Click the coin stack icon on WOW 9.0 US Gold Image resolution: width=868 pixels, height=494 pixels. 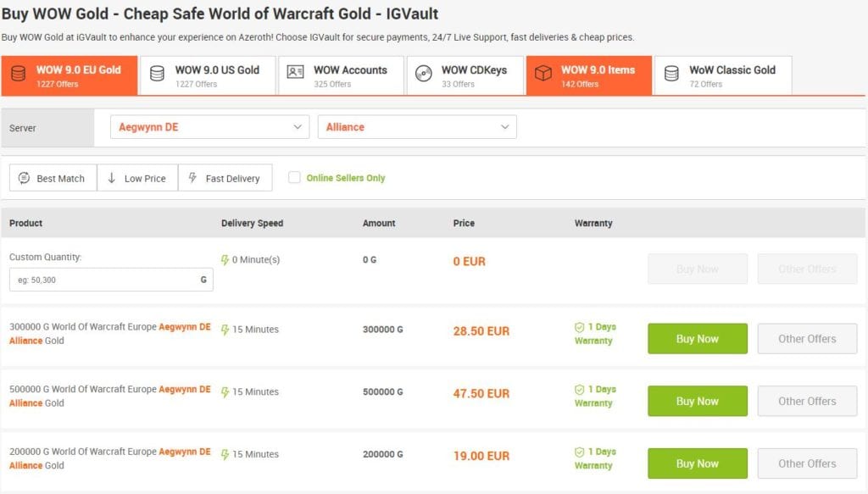(157, 74)
